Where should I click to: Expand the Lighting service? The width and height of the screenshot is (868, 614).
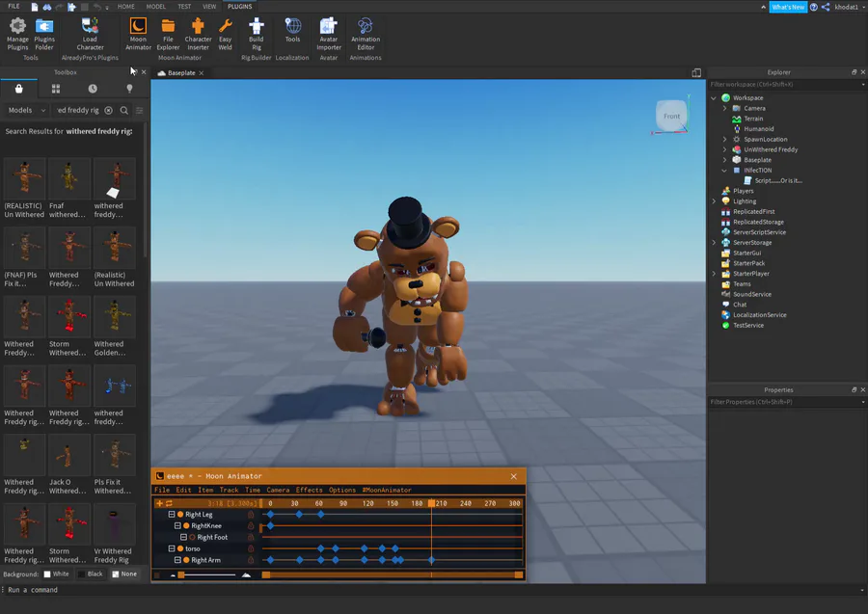tap(714, 201)
